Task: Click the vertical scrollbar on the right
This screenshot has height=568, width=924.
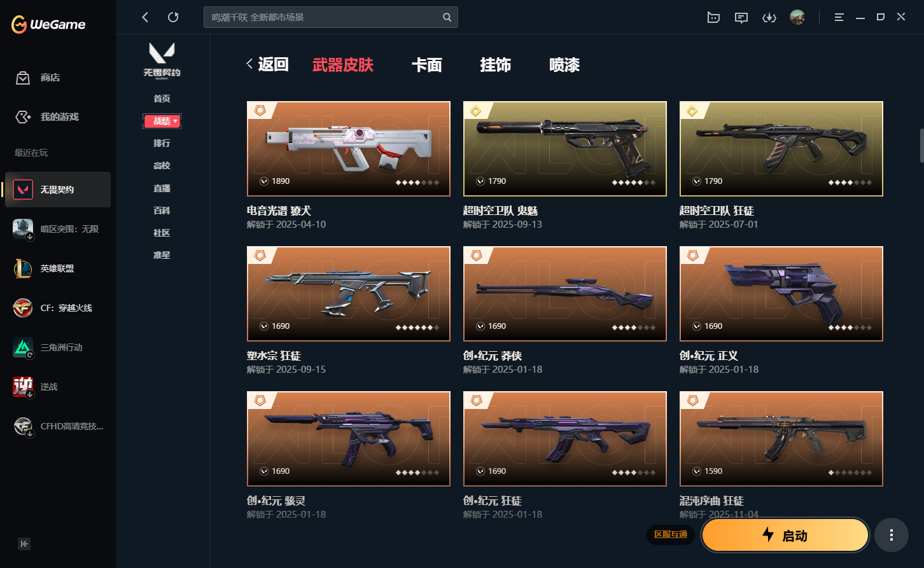Action: (x=921, y=146)
